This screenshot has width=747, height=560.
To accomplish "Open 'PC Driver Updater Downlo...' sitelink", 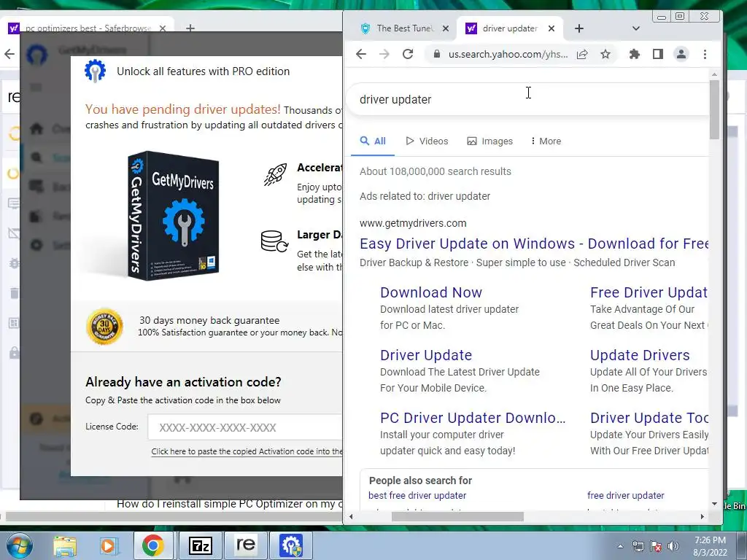I will (x=473, y=418).
